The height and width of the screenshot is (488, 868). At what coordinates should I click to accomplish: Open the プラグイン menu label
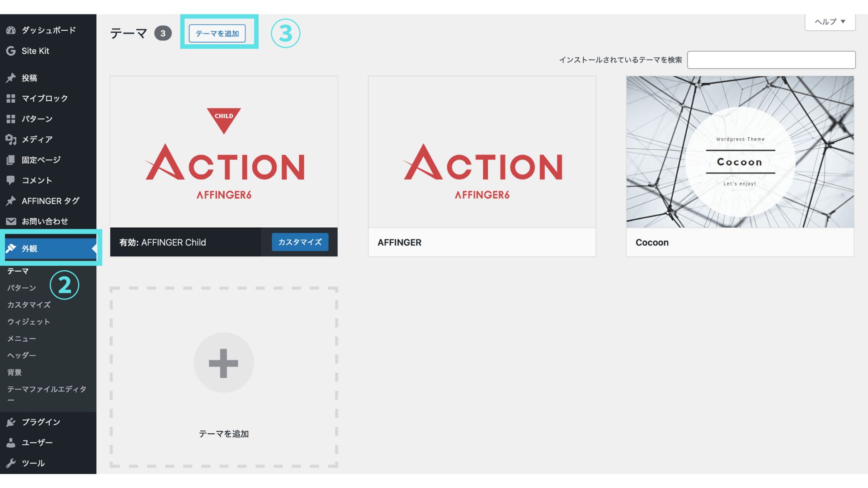(x=41, y=422)
